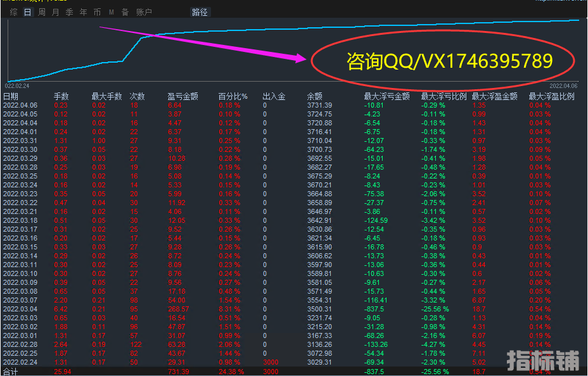Click the 合计 totals row
This screenshot has height=376, width=588.
[x=11, y=371]
